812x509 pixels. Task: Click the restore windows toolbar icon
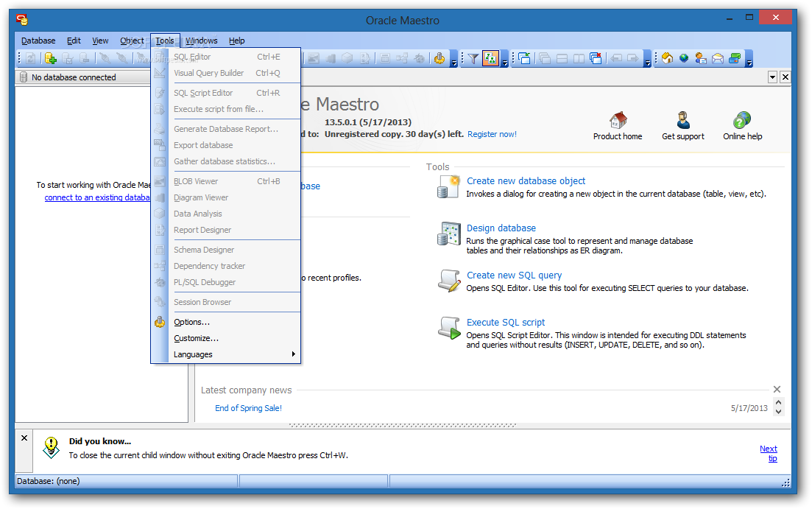point(524,59)
